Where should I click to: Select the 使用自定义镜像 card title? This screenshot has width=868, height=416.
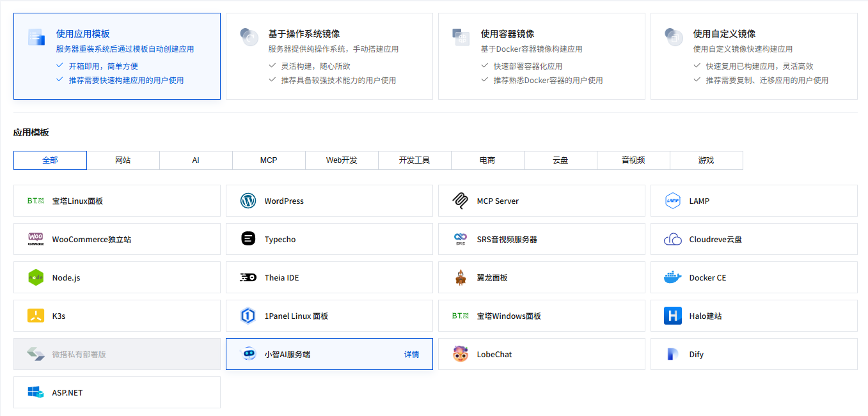[724, 34]
